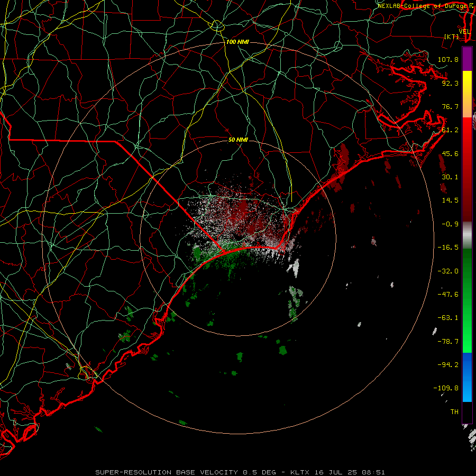
Task: Click the 61.2 velocity scale value
Action: 450,130
